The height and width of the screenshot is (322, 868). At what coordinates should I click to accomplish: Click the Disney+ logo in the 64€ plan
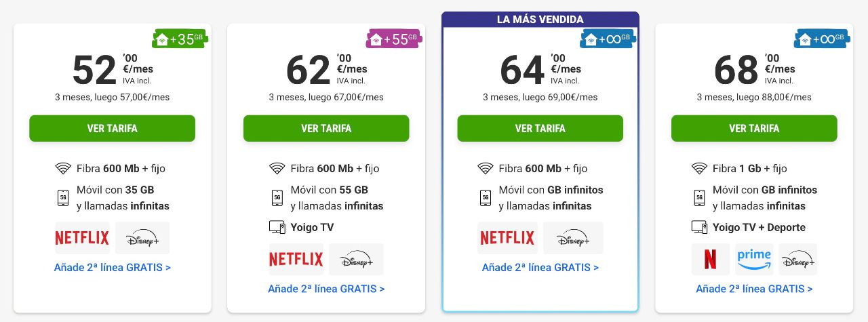point(573,238)
